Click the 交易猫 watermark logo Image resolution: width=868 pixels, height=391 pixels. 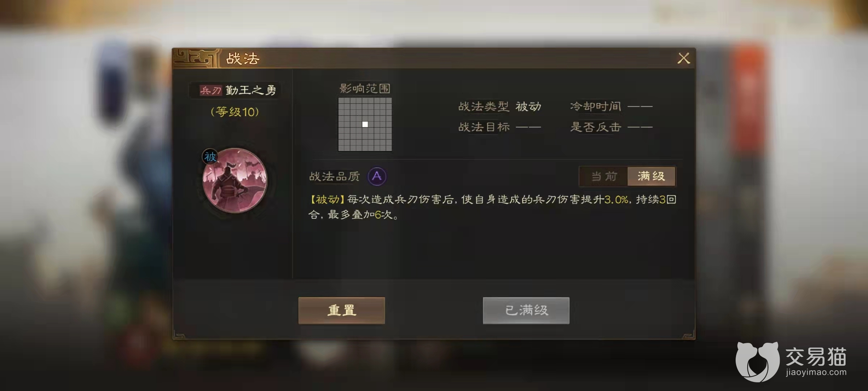tap(791, 361)
